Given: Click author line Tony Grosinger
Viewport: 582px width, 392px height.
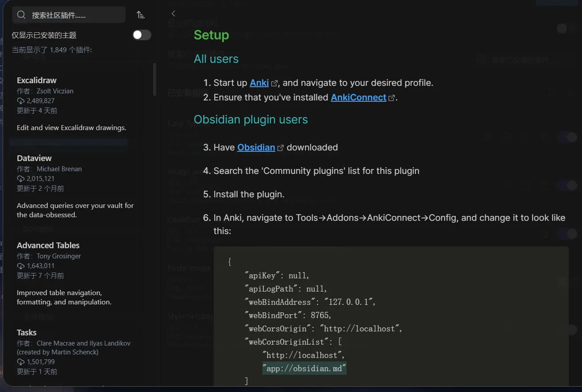Looking at the screenshot, I should pos(49,256).
